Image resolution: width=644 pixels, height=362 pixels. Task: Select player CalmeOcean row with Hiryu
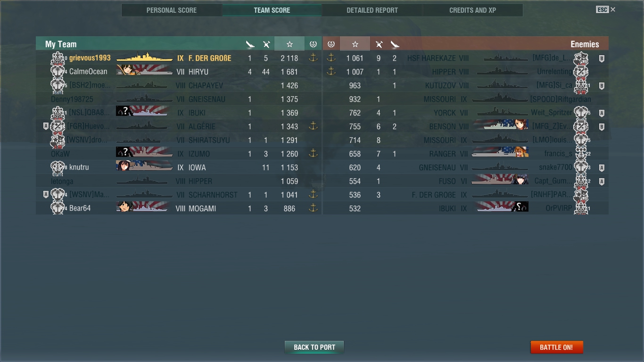[179, 72]
